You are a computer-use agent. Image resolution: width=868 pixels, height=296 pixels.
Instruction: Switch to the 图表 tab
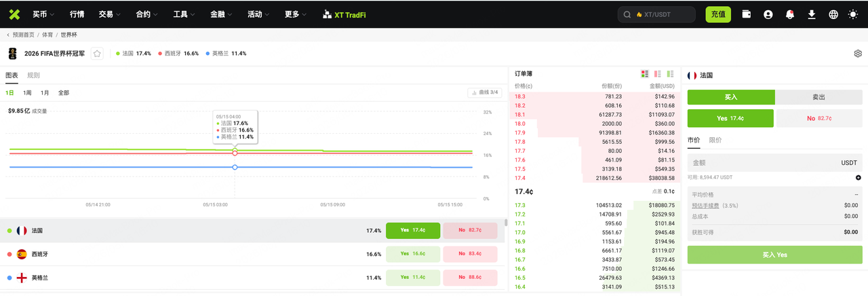(x=12, y=75)
